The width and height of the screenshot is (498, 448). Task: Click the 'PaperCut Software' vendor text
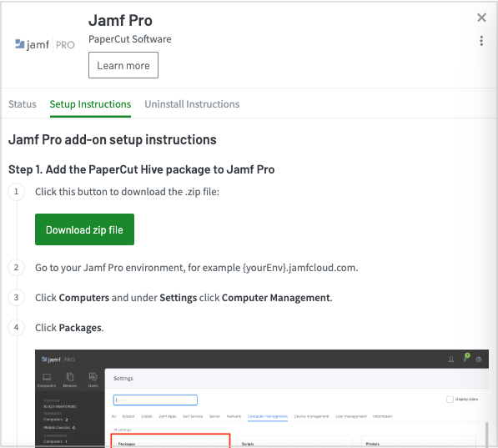[130, 39]
